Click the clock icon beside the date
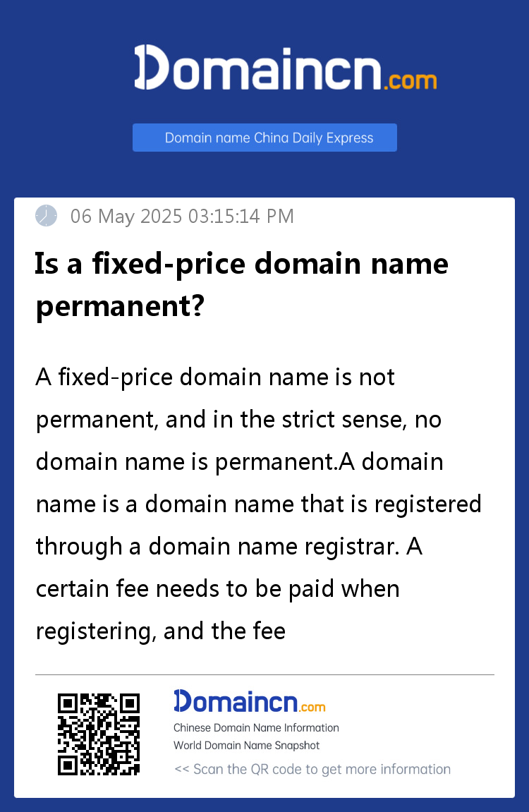529x812 pixels. [x=46, y=216]
